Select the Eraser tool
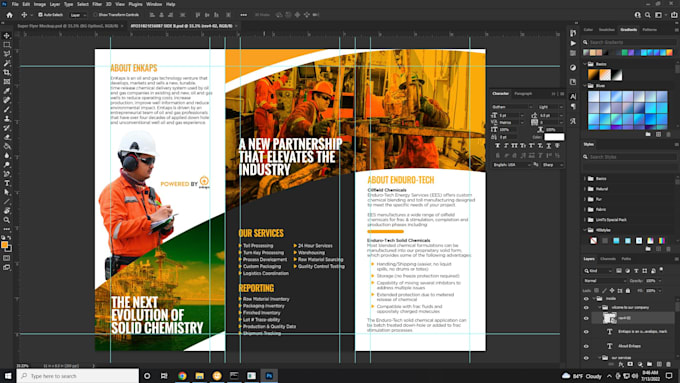 click(x=7, y=137)
